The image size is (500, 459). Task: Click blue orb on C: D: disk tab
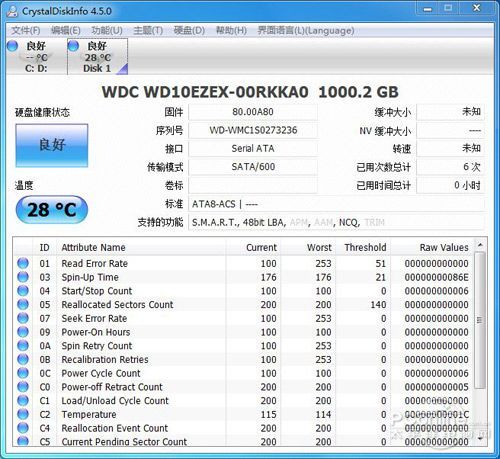tap(12, 46)
